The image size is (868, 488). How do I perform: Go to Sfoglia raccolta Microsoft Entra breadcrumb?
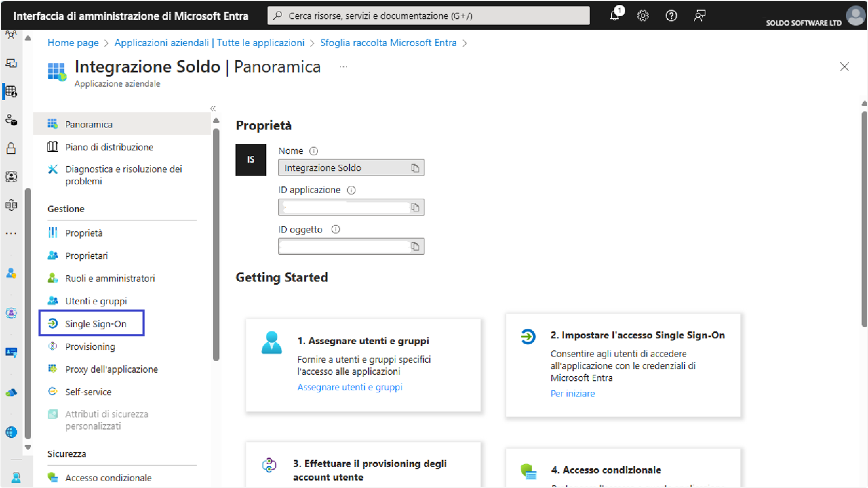coord(388,43)
